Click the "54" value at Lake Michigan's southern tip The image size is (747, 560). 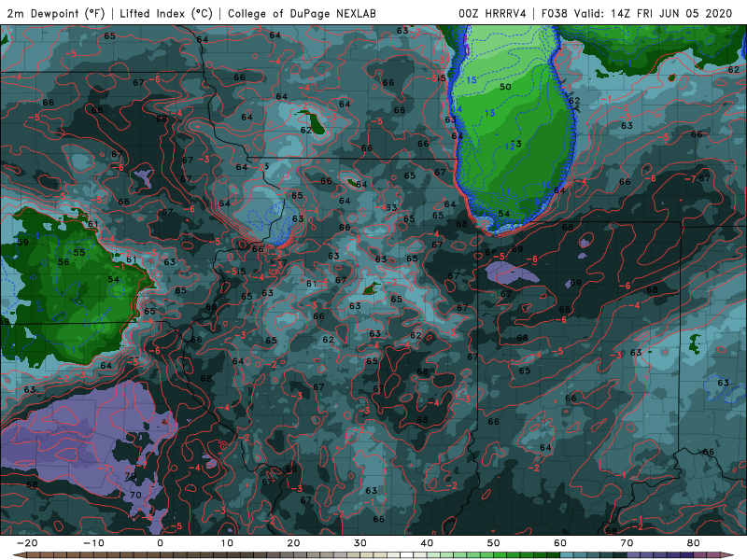(x=503, y=214)
